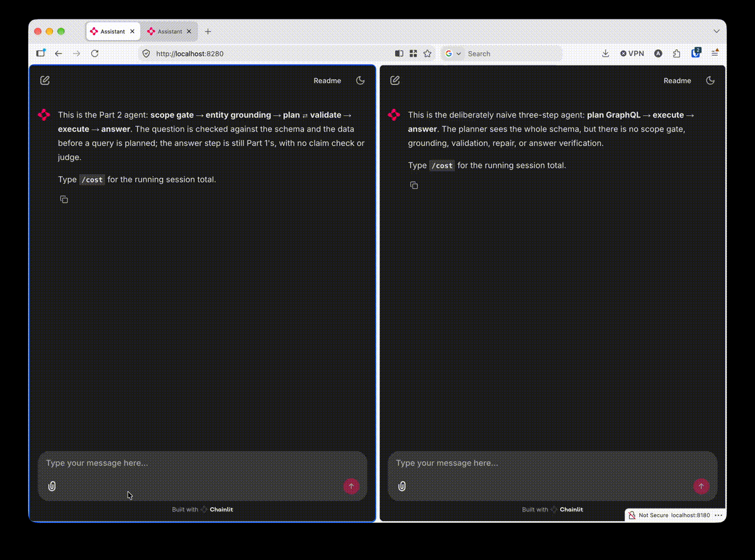Viewport: 755px width, 560px height.
Task: Open the downloads icon
Action: (x=605, y=53)
